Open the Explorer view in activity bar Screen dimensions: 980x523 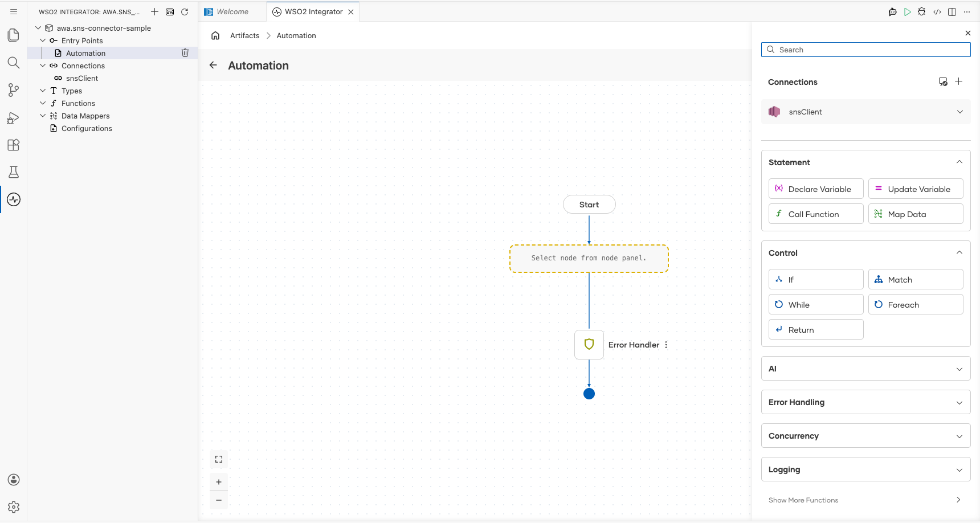(x=14, y=35)
